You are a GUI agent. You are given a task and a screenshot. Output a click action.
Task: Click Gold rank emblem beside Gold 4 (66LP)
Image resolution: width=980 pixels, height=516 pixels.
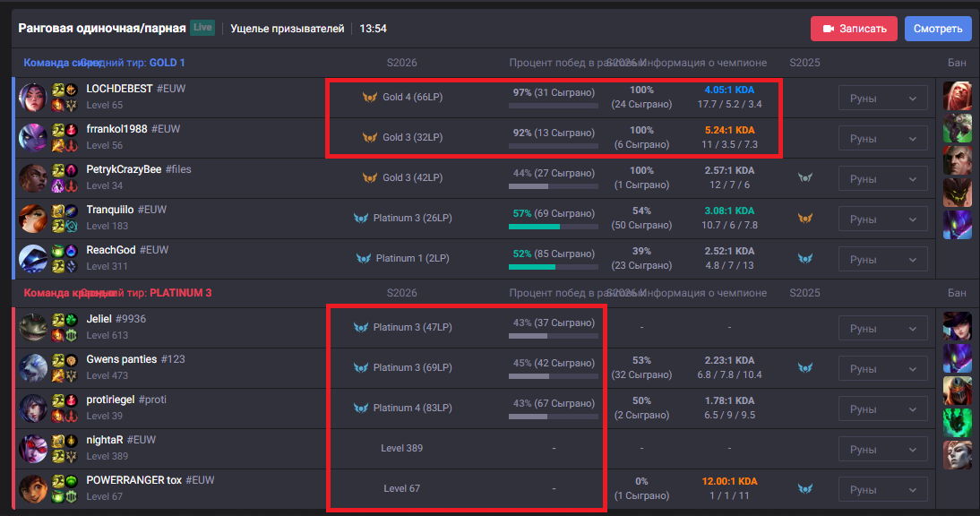(x=370, y=98)
